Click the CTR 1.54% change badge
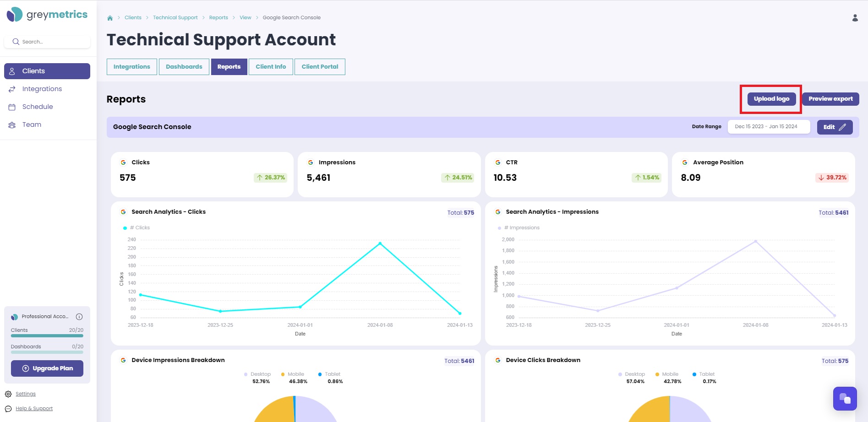This screenshot has height=422, width=868. coord(647,178)
